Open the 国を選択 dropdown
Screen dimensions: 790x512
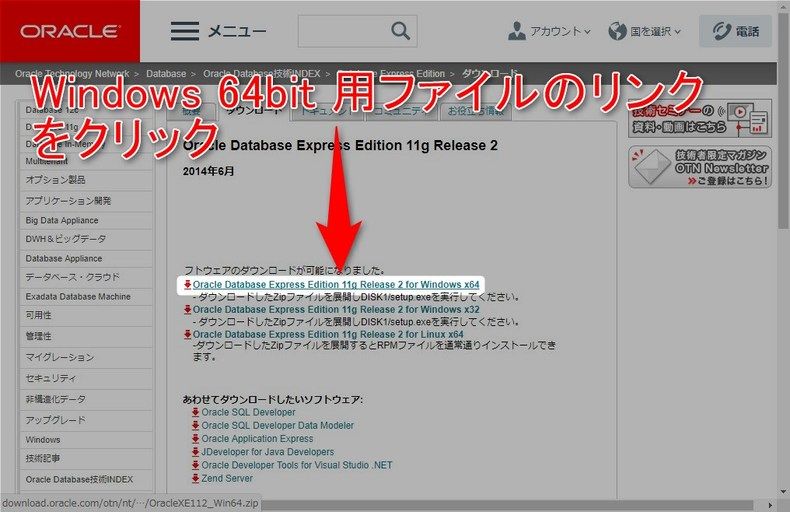tap(644, 31)
